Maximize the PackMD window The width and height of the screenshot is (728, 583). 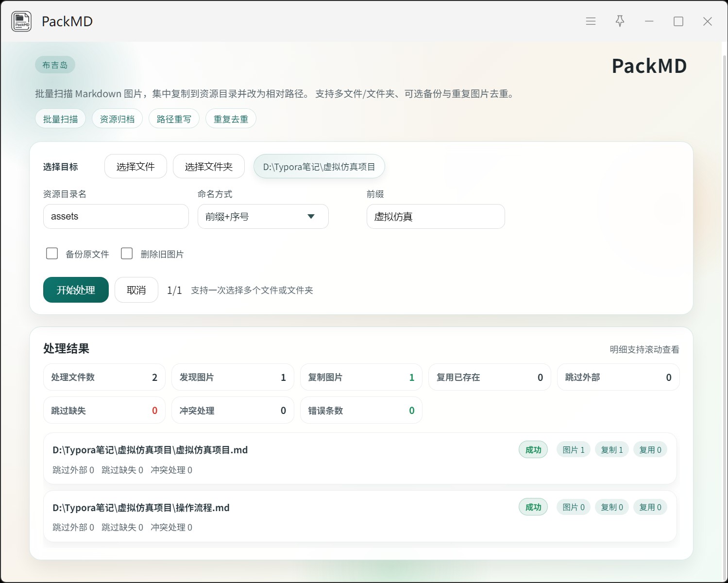pyautogui.click(x=678, y=21)
